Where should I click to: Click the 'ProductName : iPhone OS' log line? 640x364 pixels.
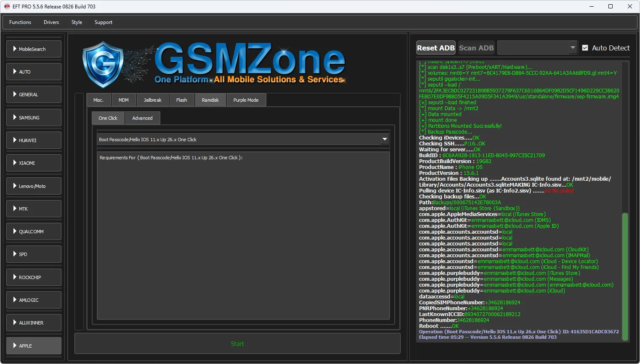point(451,167)
